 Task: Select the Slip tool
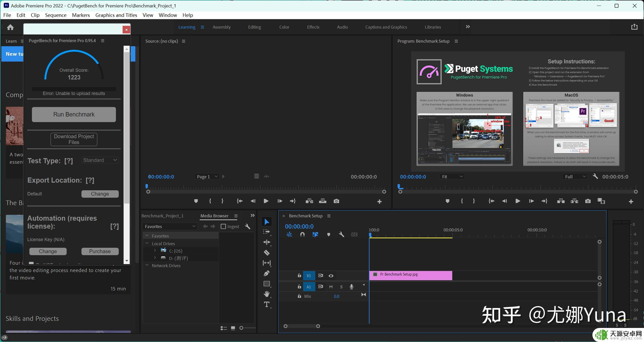pos(267,263)
